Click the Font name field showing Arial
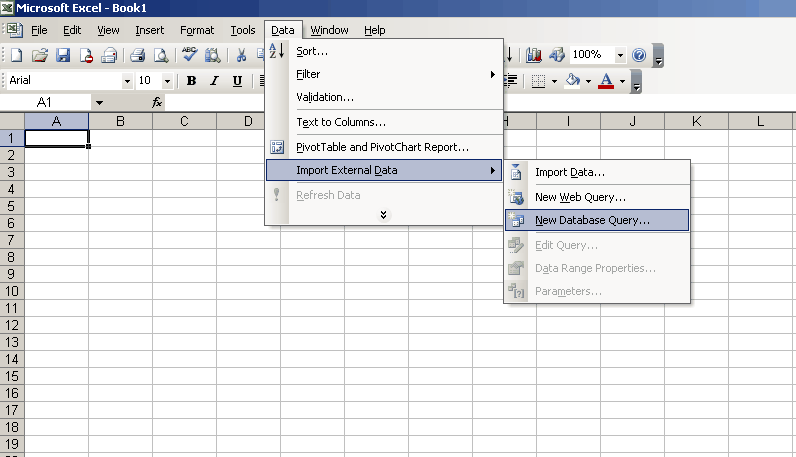The image size is (796, 457). pyautogui.click(x=64, y=81)
